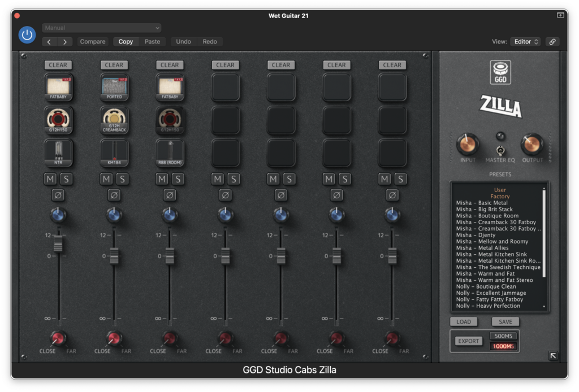
Task: Click the Paste button
Action: click(x=153, y=42)
